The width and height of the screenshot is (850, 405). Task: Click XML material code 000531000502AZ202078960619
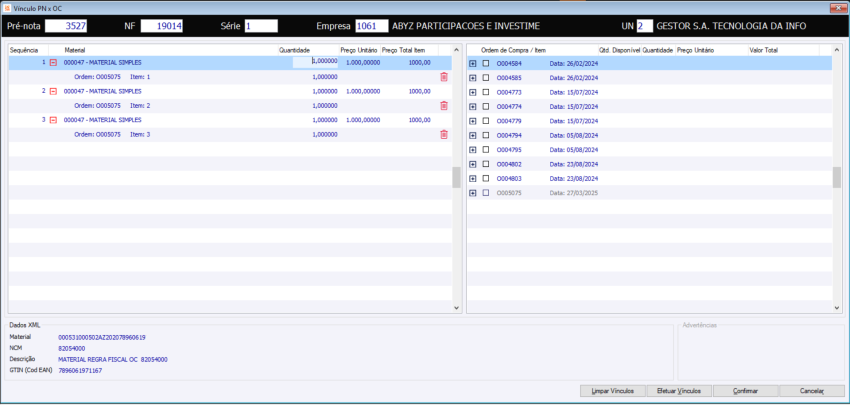pos(102,337)
